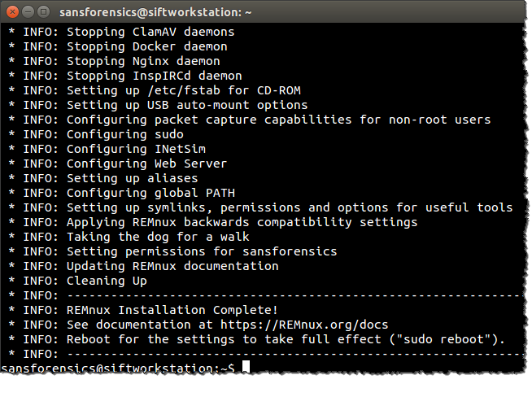
Task: Click the 'Setting up USB auto-mount options' line
Action: (x=158, y=105)
